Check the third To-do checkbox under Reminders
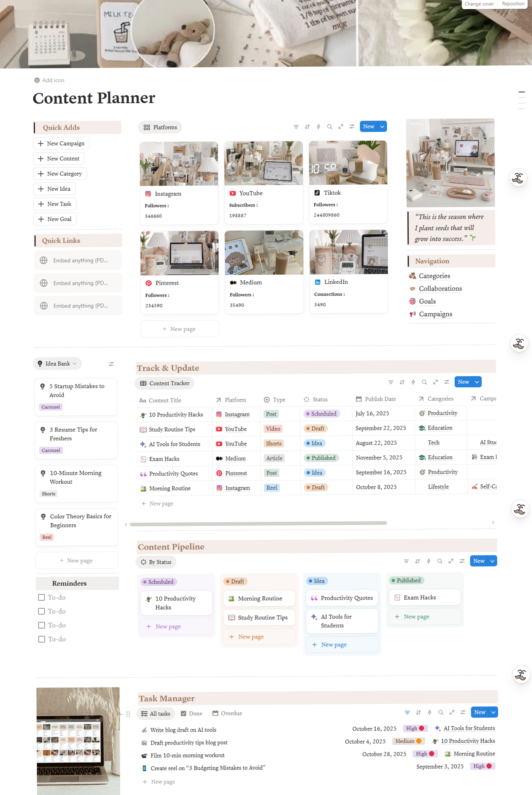The height and width of the screenshot is (795, 532). (x=41, y=625)
